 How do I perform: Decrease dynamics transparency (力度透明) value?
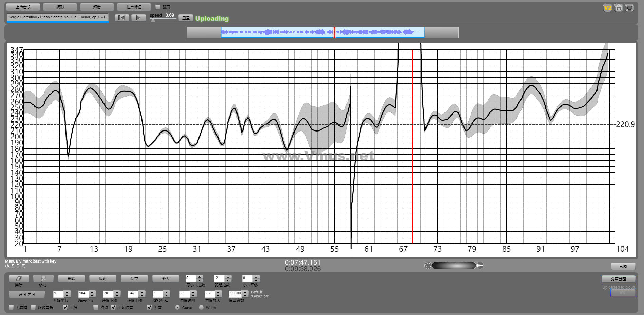[x=193, y=295]
